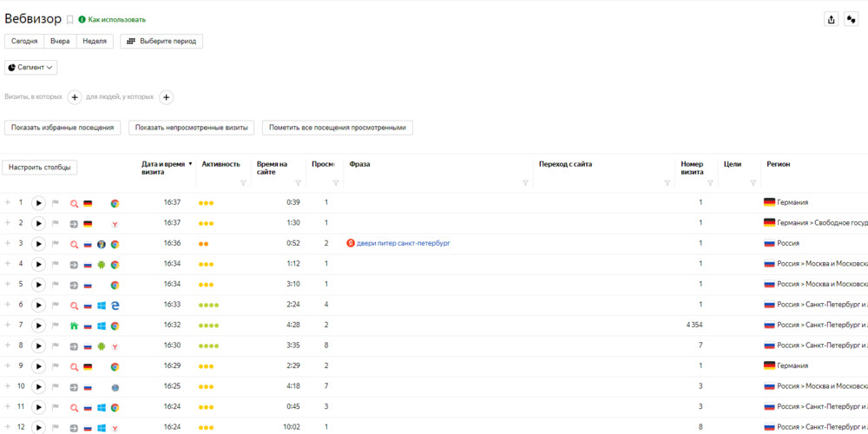
Task: Click Показать непросмотренные визиты button
Action: 191,128
